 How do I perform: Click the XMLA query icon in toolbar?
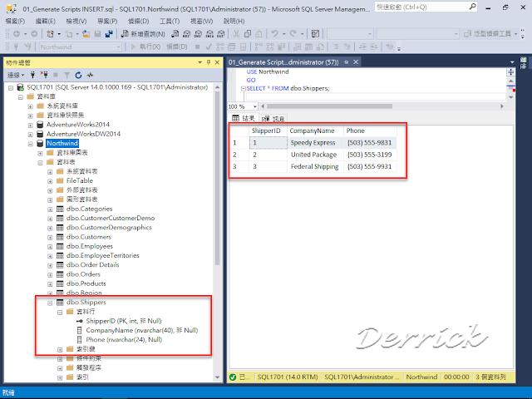click(x=209, y=34)
